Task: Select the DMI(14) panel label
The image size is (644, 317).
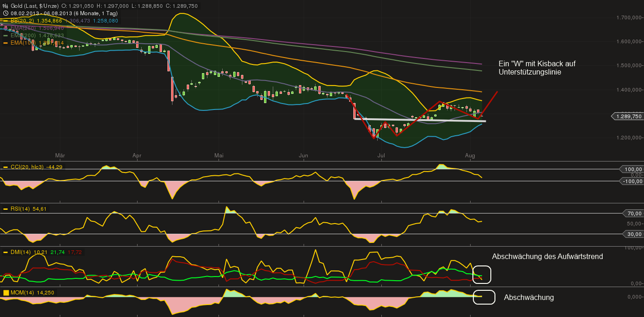Action: point(21,252)
